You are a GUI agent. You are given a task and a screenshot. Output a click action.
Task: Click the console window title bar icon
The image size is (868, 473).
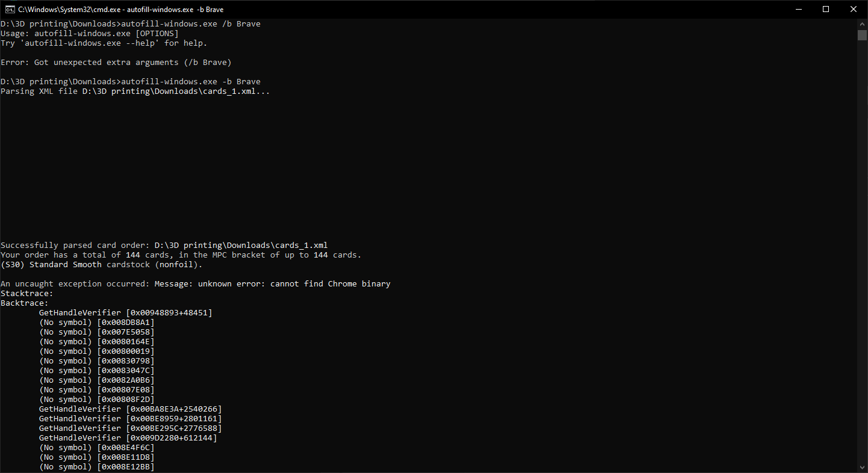[8, 9]
